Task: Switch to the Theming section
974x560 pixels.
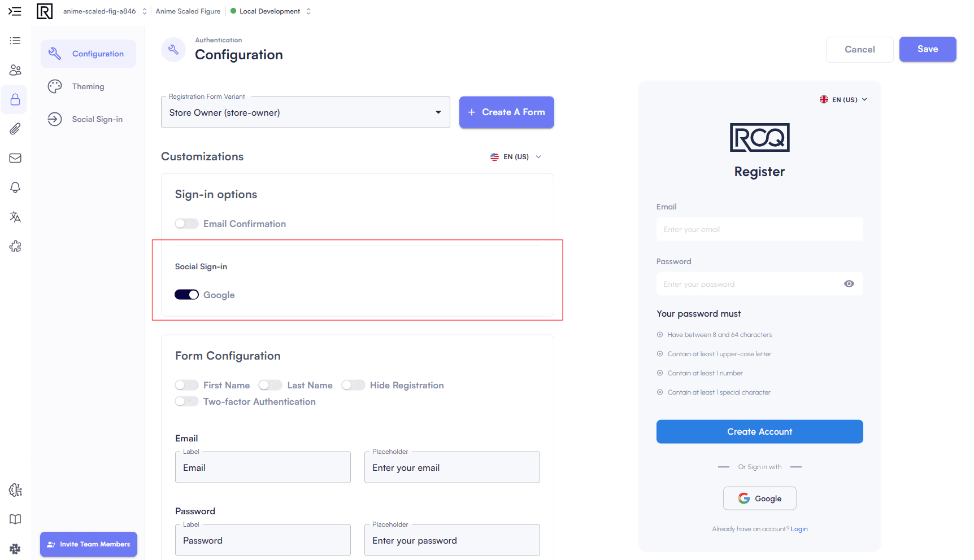Action: pyautogui.click(x=88, y=86)
